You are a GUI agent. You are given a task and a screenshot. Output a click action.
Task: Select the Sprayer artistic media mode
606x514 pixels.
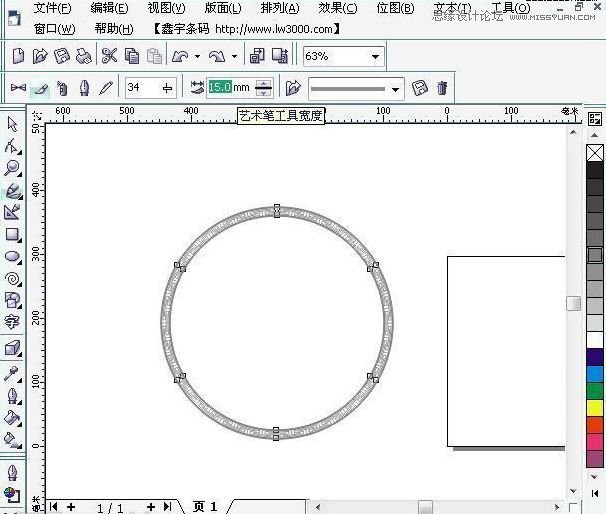click(62, 88)
